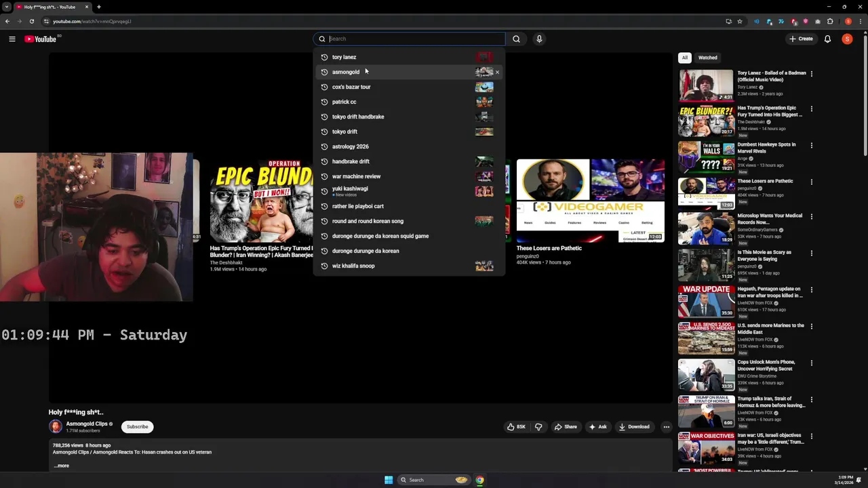Image resolution: width=868 pixels, height=488 pixels.
Task: Select suggestion tory lanez
Action: (409, 57)
